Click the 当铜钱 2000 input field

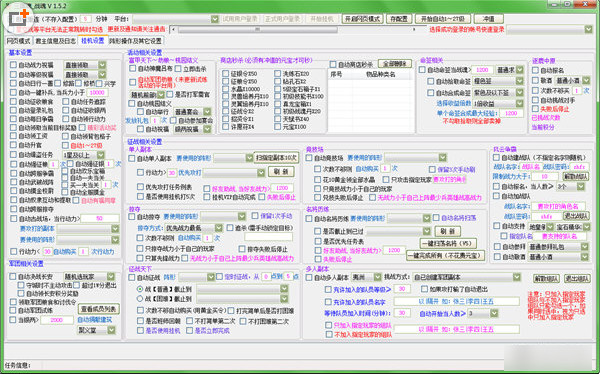57,320
